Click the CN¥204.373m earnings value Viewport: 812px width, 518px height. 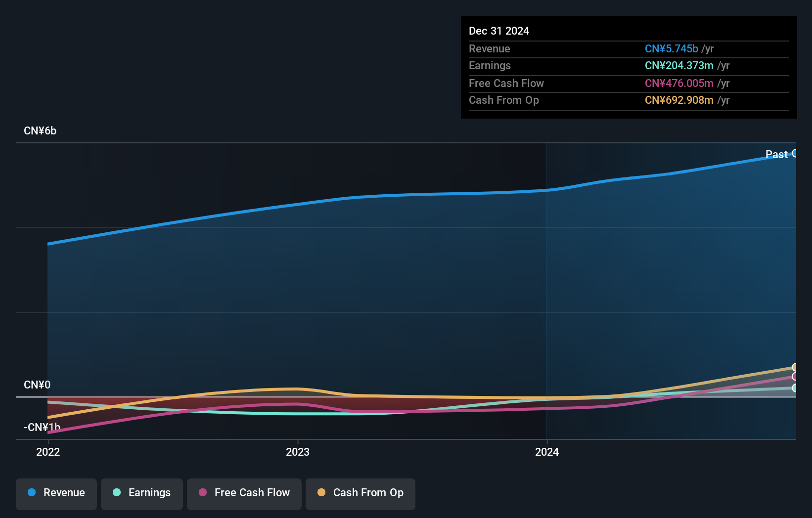[679, 65]
